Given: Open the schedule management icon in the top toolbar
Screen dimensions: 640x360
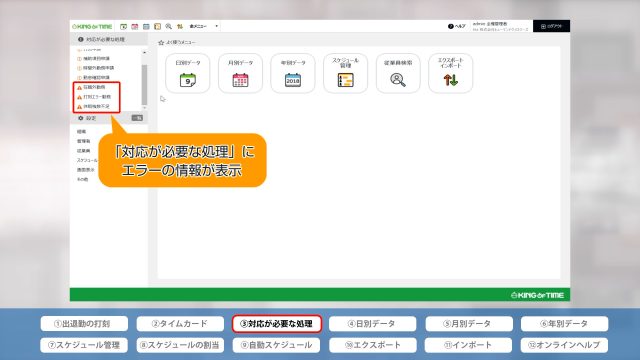Looking at the screenshot, I should point(158,27).
